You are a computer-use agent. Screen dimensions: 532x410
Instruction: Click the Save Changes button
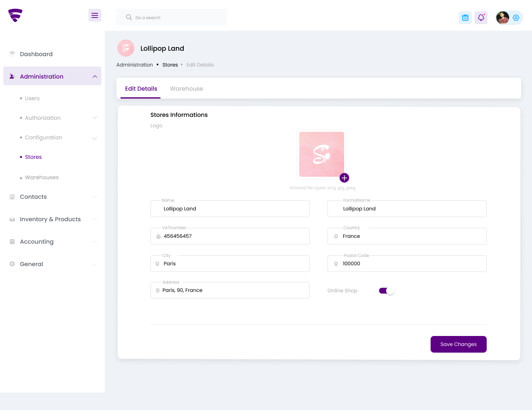click(x=458, y=344)
